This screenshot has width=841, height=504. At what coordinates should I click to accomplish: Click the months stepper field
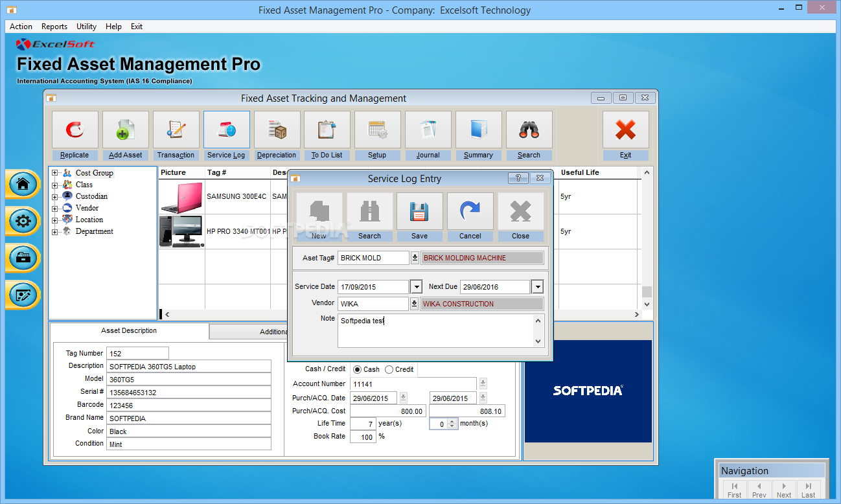click(x=443, y=424)
